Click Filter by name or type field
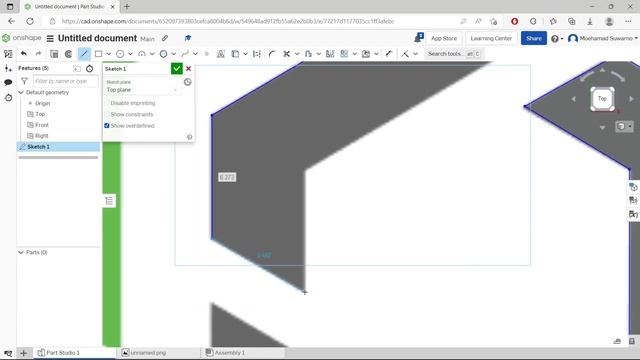 (x=65, y=81)
